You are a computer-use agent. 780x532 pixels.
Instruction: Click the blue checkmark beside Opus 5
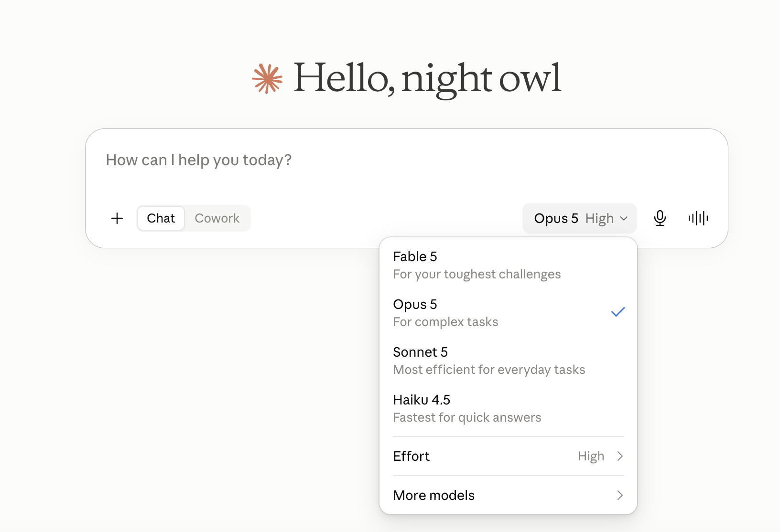pyautogui.click(x=618, y=312)
